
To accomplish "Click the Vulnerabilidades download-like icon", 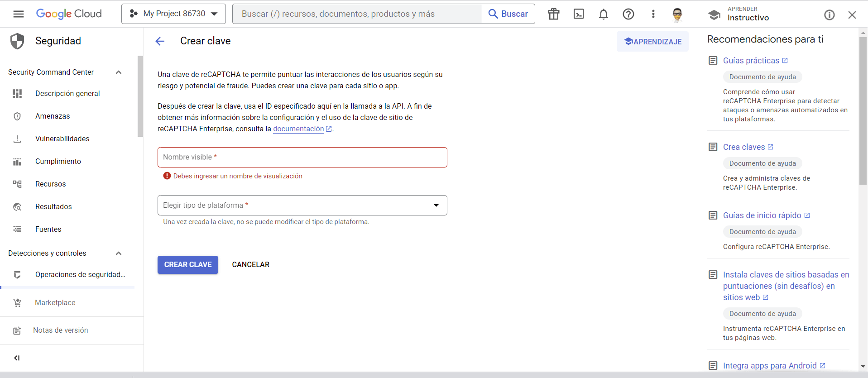I will [x=17, y=139].
